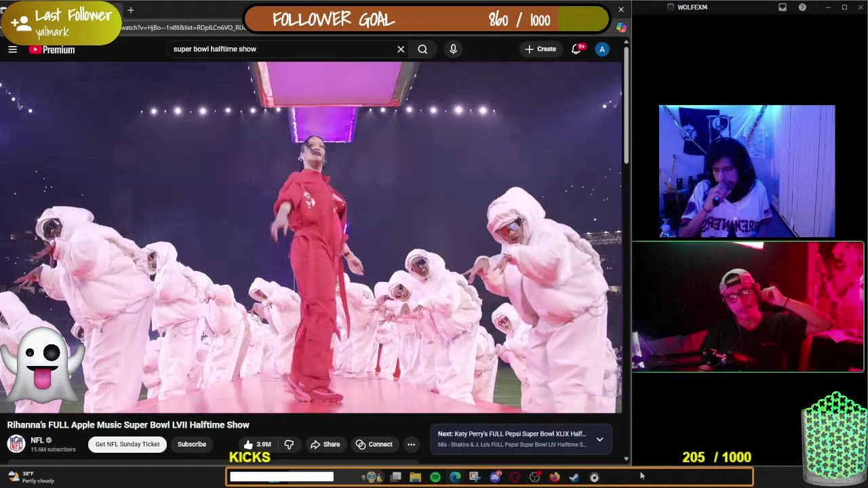Viewport: 868px width, 488px height.
Task: Open Snipping Tool from the taskbar
Action: 475,477
